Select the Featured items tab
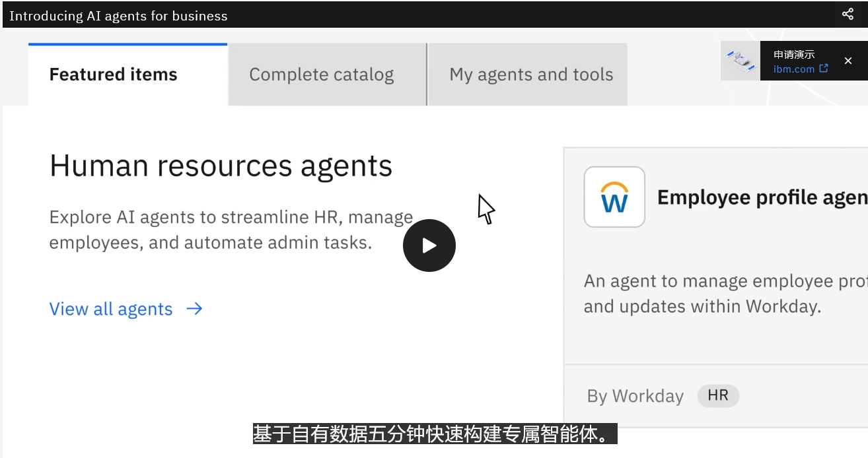 point(128,75)
